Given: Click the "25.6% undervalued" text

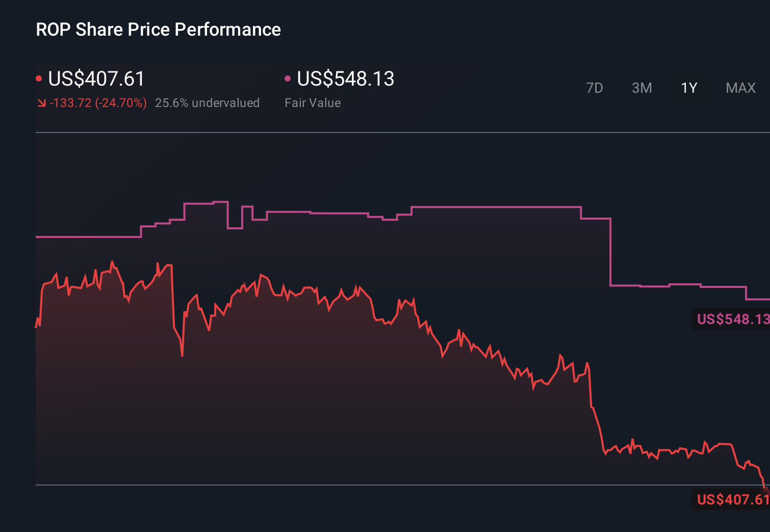Looking at the screenshot, I should (x=207, y=103).
